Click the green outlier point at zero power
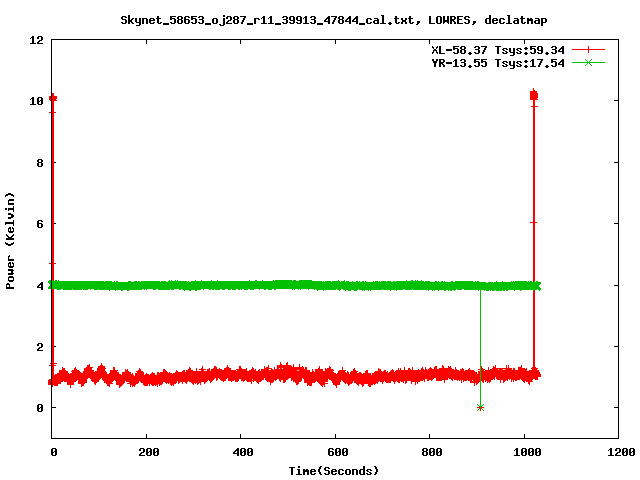 (x=480, y=407)
